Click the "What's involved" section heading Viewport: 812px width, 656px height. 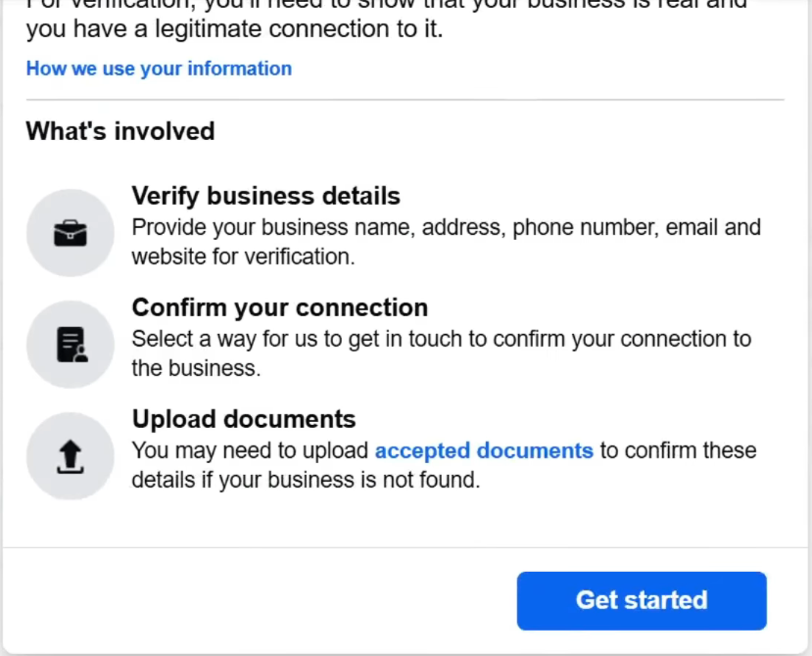tap(119, 131)
